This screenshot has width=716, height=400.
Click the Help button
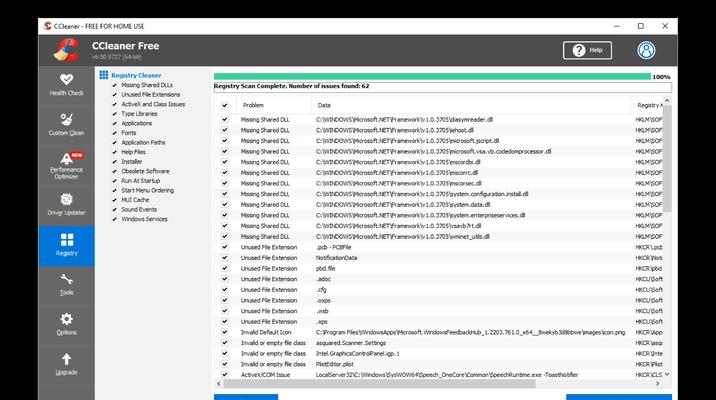pyautogui.click(x=587, y=50)
